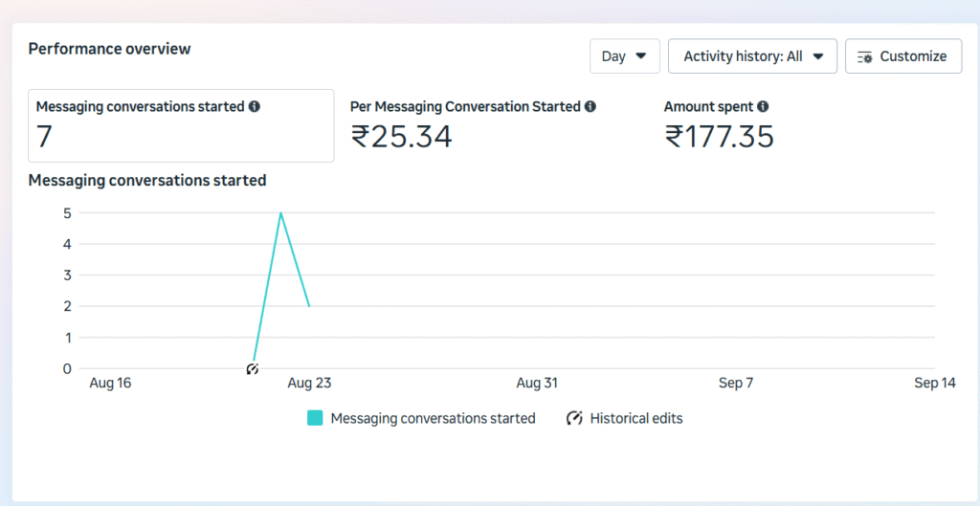Click info icon beside Per Messaging Conversation Started
This screenshot has height=506, width=980.
(x=590, y=107)
